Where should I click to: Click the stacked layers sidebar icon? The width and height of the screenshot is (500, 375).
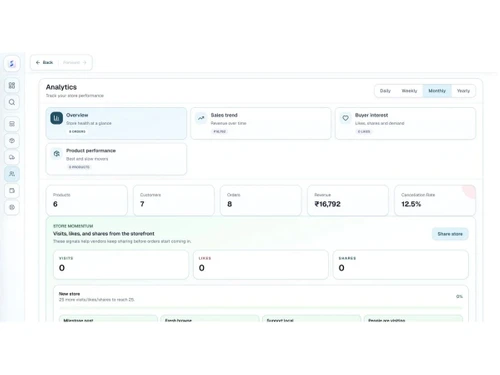12,124
